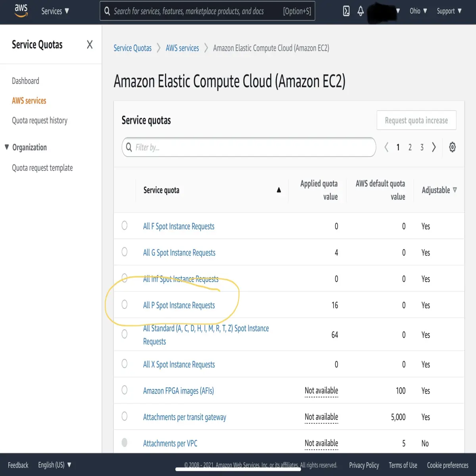Open Dashboard in sidebar
The width and height of the screenshot is (476, 476).
[25, 81]
